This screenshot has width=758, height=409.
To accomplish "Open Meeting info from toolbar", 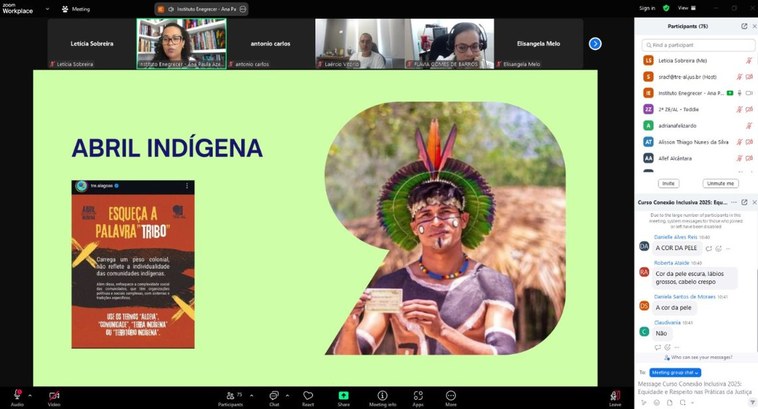I will point(381,395).
